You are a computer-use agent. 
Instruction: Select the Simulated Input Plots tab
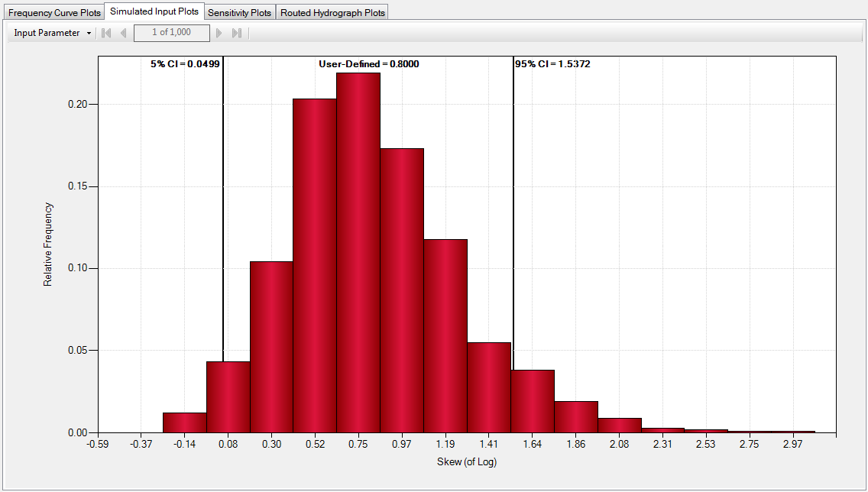coord(154,11)
